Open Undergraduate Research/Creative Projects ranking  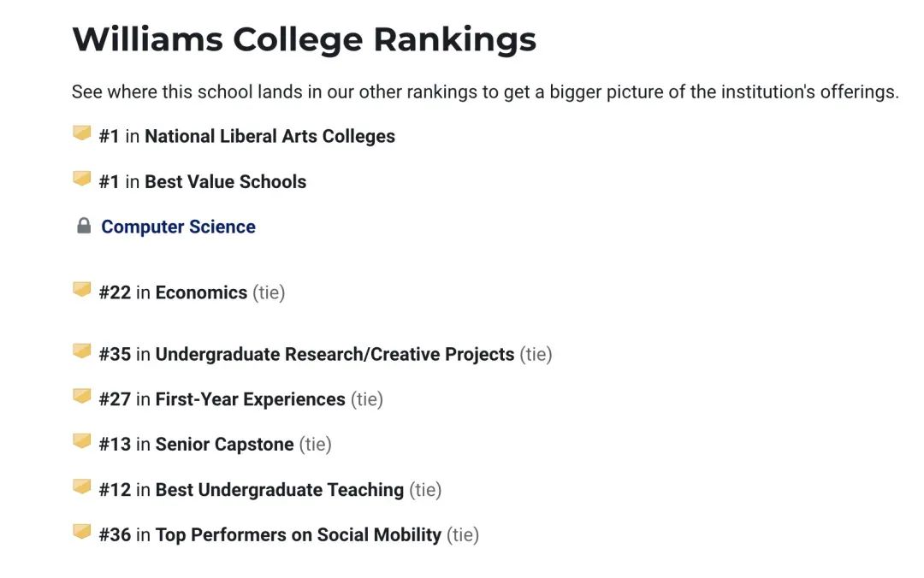click(x=335, y=354)
